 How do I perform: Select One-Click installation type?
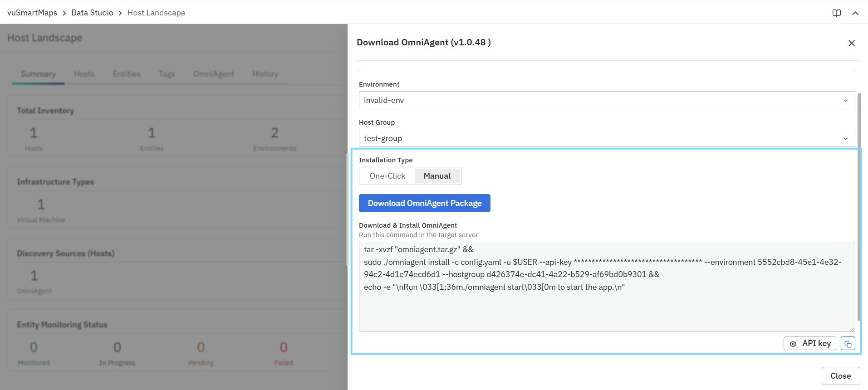387,176
